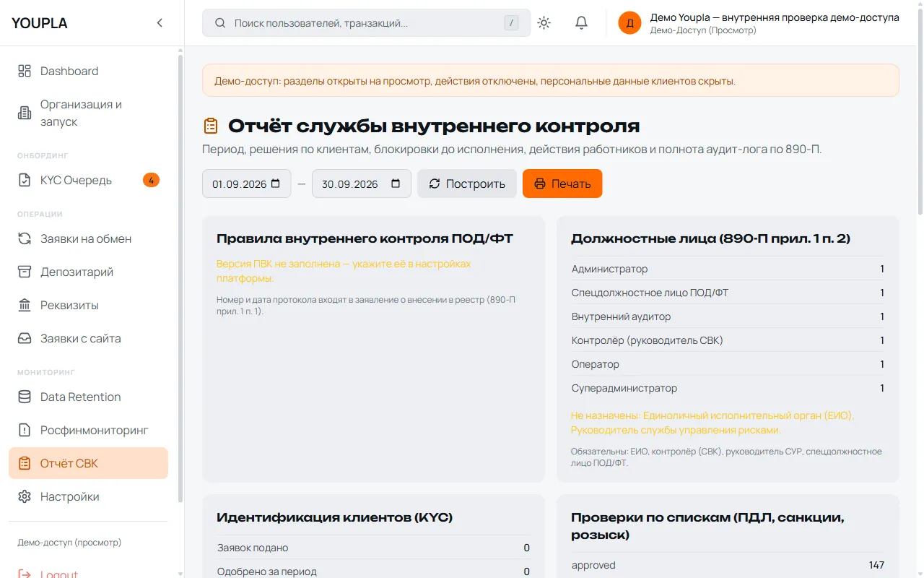Click the inbox icon for Заявки с сайта
This screenshot has width=924, height=578.
25,338
